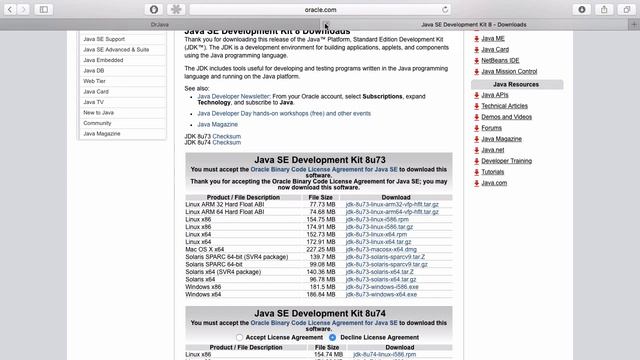Download jdk-8u73-linux-i586.rpm
The image size is (640, 360).
click(377, 220)
